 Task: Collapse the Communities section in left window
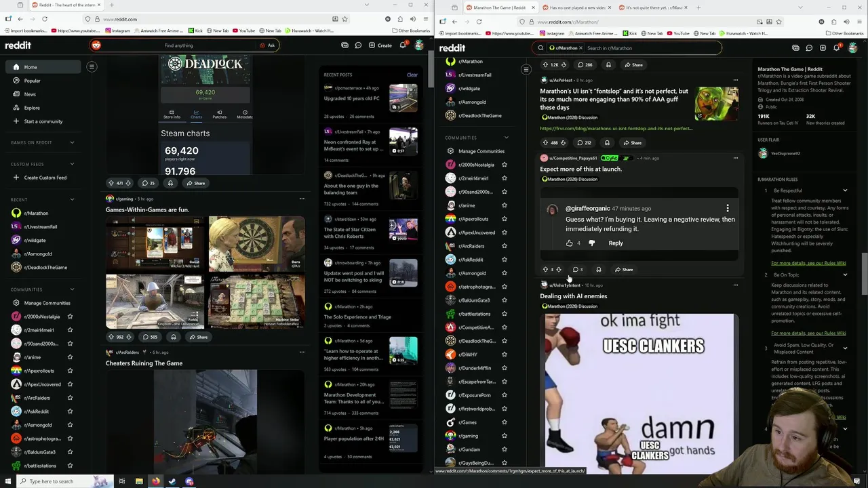click(x=72, y=289)
